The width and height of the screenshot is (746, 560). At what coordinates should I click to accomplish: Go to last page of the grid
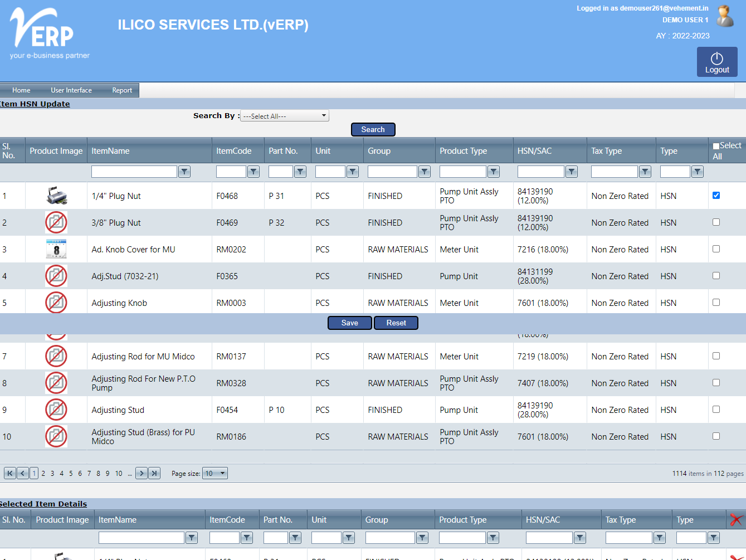(154, 473)
